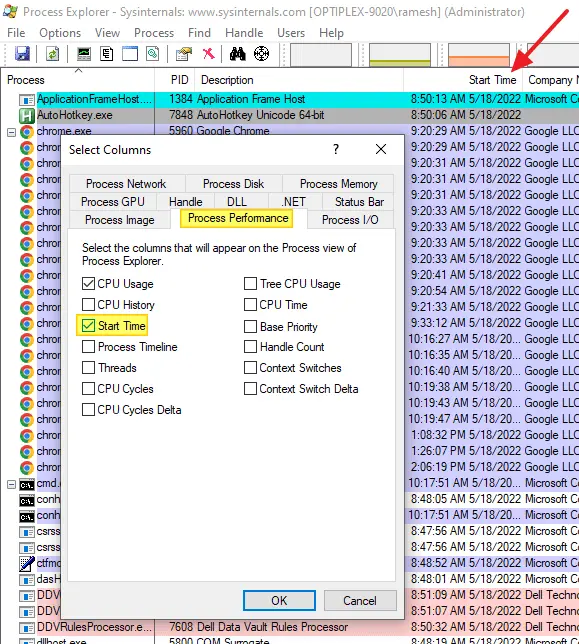Click the AutoHotkey.exe green H icon
579x644 pixels.
[27, 115]
